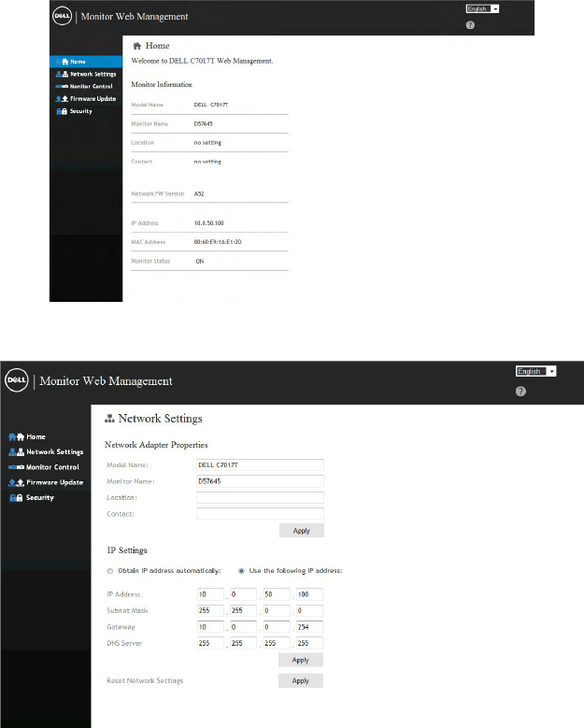Click the Monitor Name field with D57645

(260, 481)
